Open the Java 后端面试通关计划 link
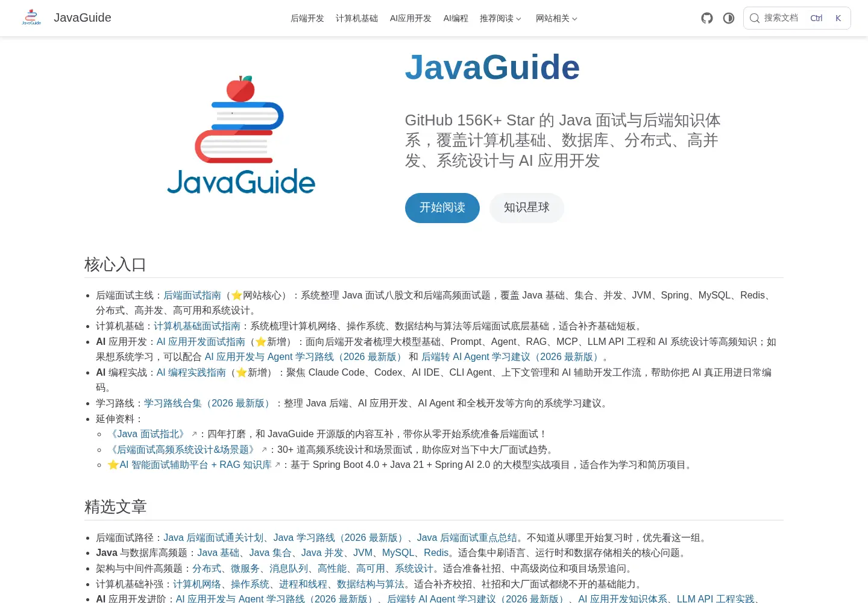Screen dimensions: 868x603 click(214, 538)
